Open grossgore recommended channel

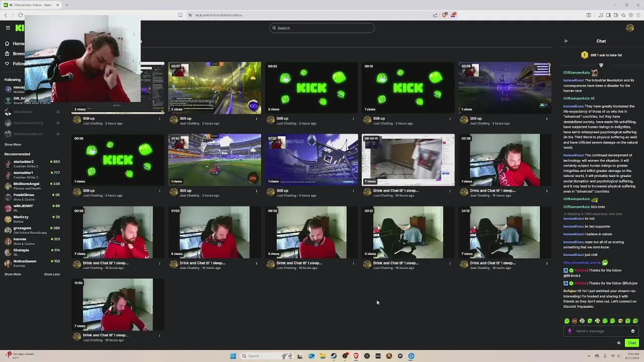click(32, 230)
